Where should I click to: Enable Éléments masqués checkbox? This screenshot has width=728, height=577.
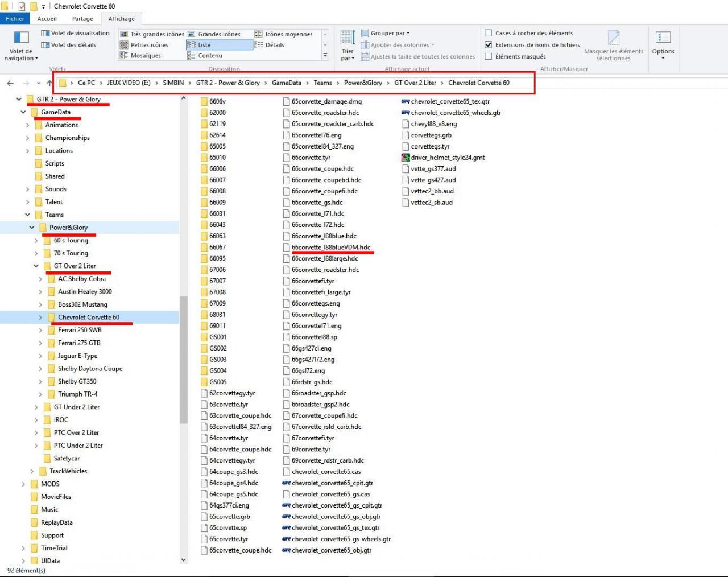[488, 56]
